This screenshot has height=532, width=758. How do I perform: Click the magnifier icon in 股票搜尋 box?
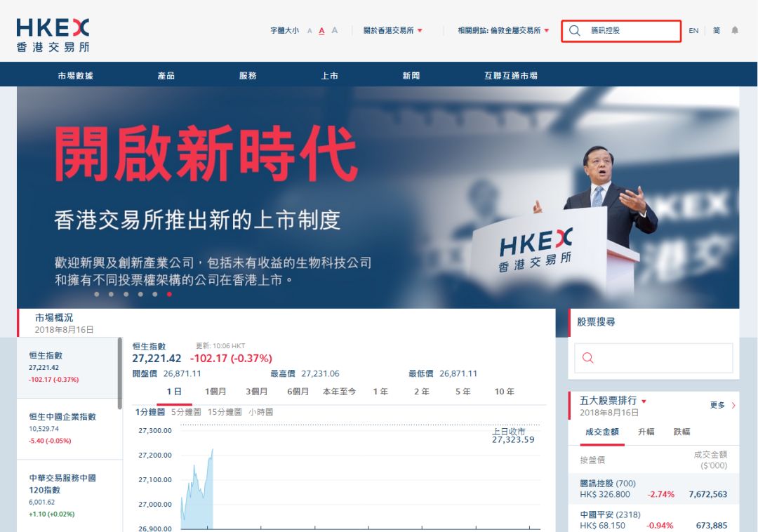click(588, 357)
